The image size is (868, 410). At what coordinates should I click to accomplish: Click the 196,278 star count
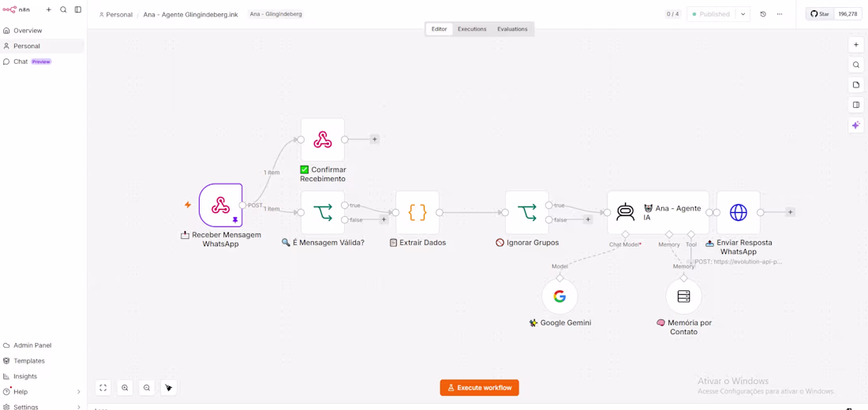(x=847, y=14)
